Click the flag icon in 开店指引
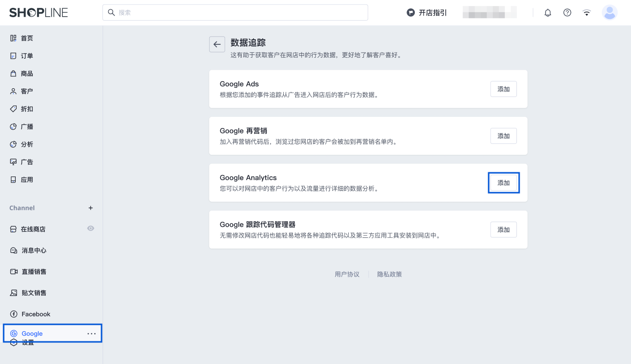 [411, 12]
